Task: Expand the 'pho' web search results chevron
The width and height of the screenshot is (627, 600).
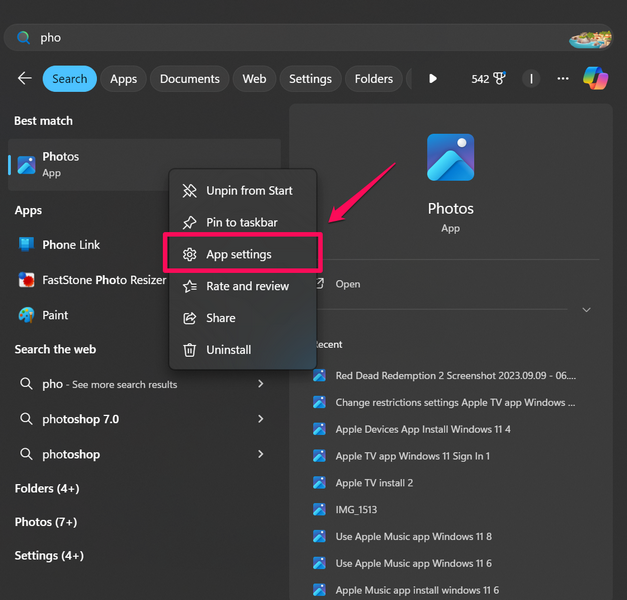Action: [x=261, y=384]
